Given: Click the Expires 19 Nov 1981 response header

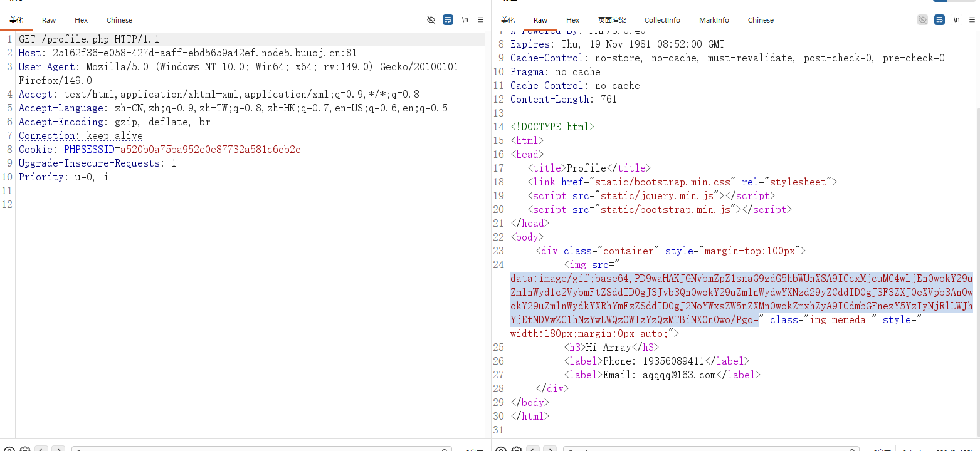Looking at the screenshot, I should 617,44.
